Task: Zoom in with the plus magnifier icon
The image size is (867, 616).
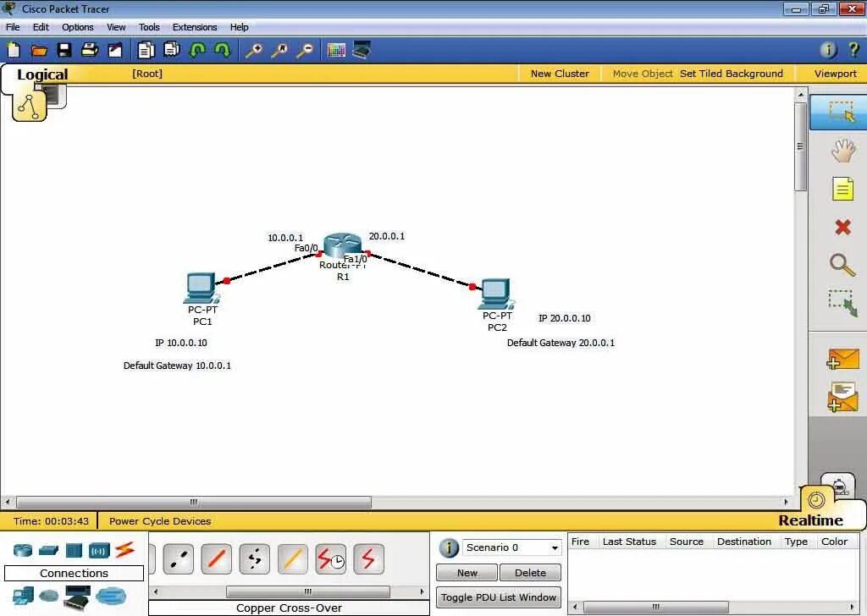Action: tap(254, 51)
